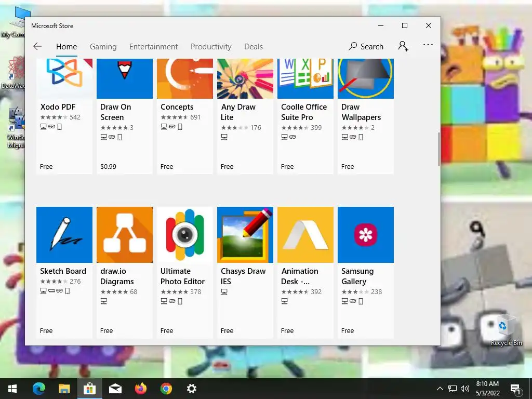
Task: Click the Store window vertical scrollbar thumb
Action: point(438,149)
